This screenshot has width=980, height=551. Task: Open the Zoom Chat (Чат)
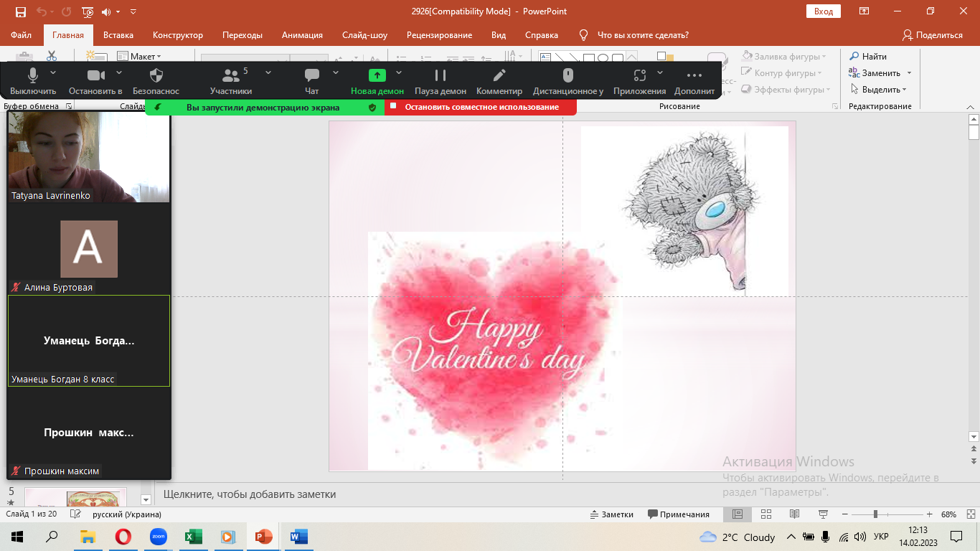311,80
